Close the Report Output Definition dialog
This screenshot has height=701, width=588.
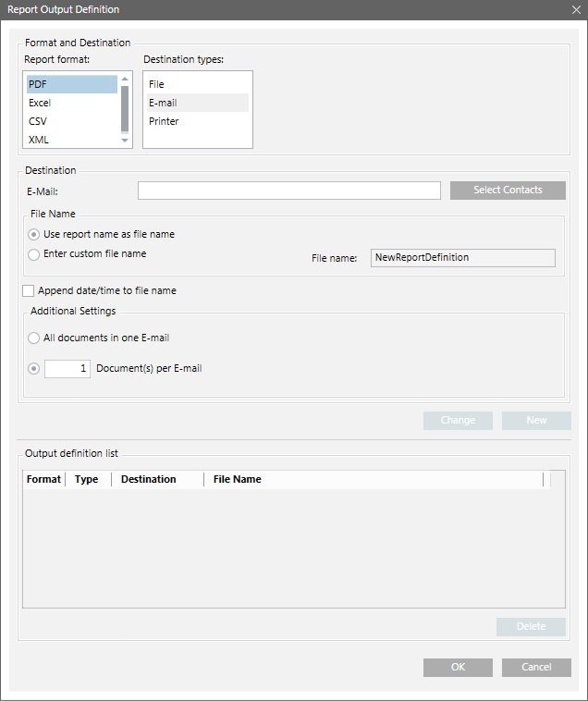coord(575,9)
